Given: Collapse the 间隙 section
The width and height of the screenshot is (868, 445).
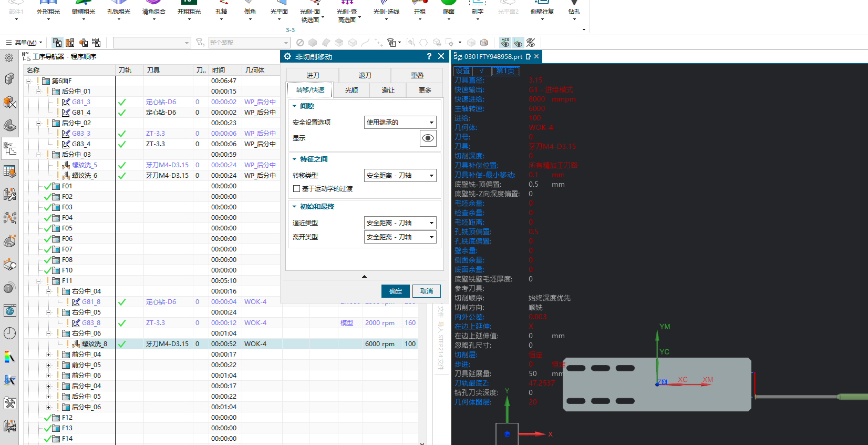Looking at the screenshot, I should pos(295,106).
